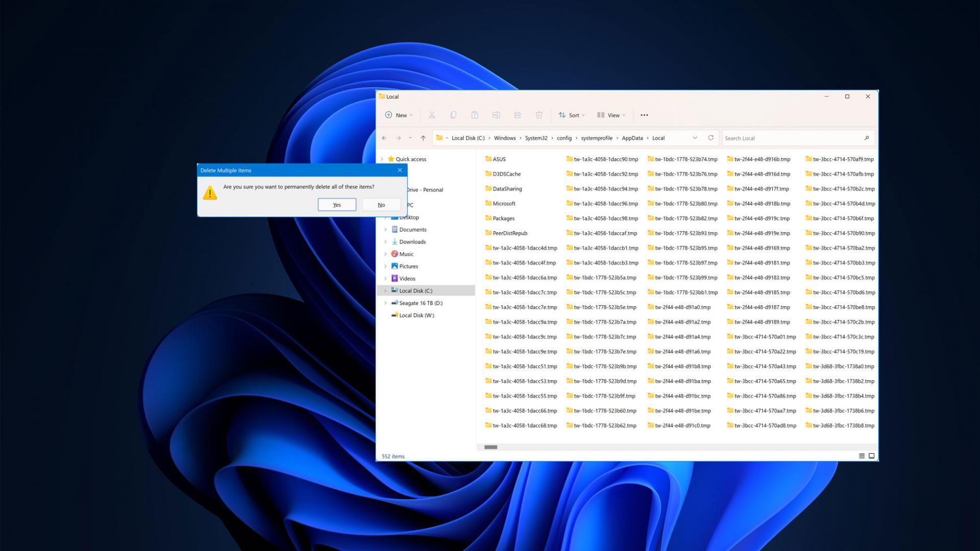The width and height of the screenshot is (980, 551).
Task: Click the Search Local input field
Action: [798, 138]
